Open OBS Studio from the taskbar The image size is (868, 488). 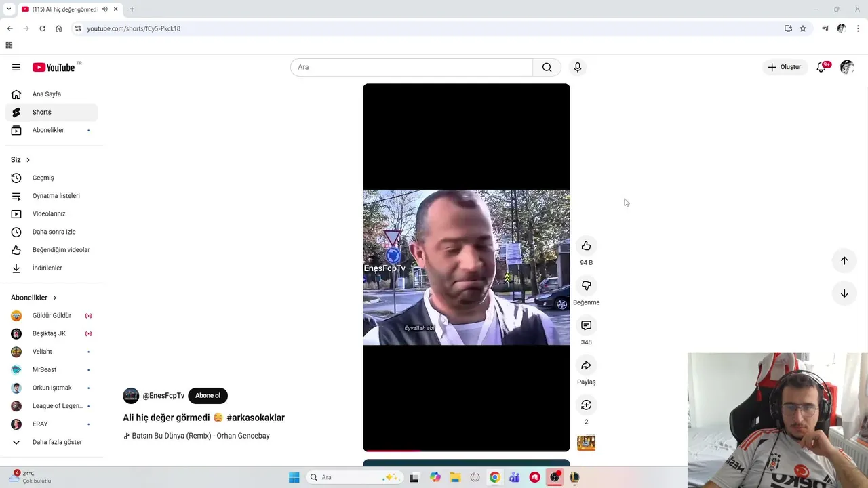pyautogui.click(x=555, y=477)
